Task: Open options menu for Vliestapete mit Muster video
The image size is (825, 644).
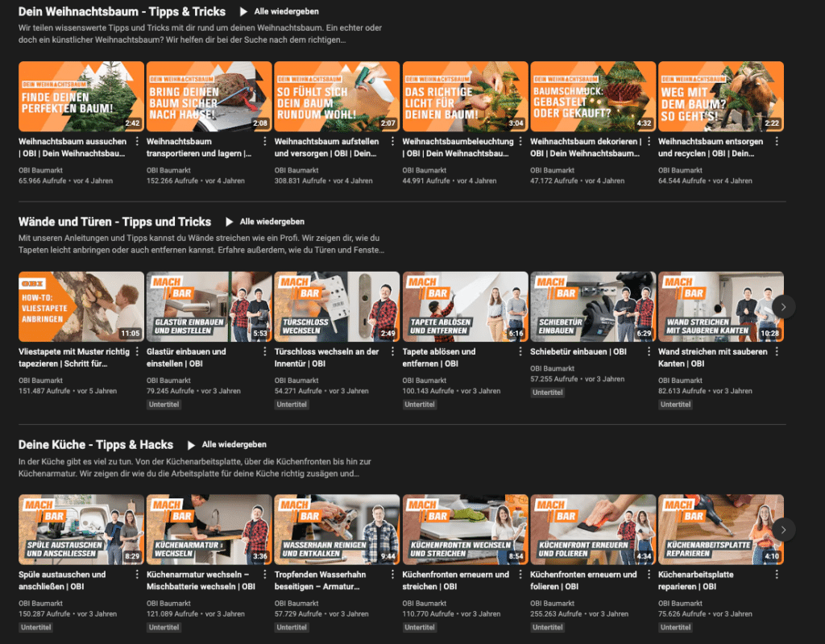Action: [137, 351]
